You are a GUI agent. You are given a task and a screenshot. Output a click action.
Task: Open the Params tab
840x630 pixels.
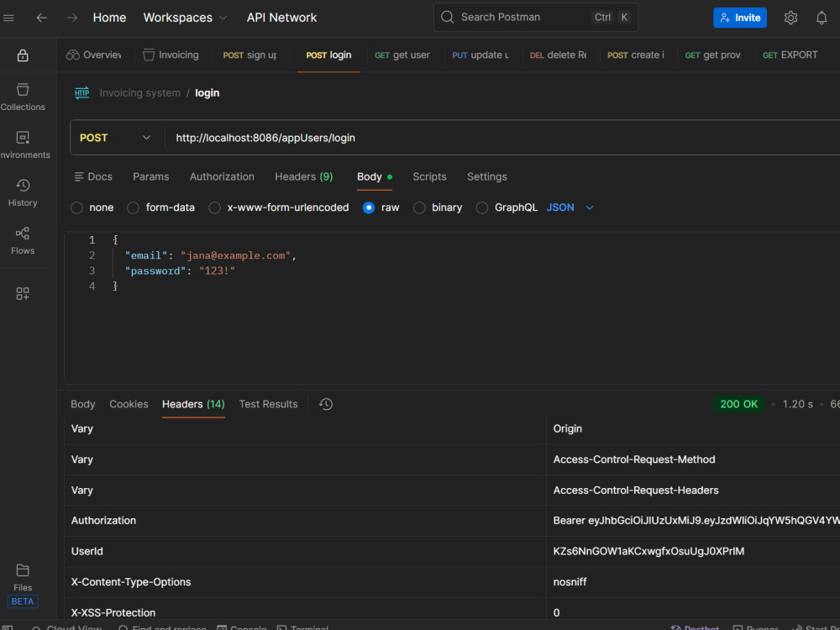point(151,176)
